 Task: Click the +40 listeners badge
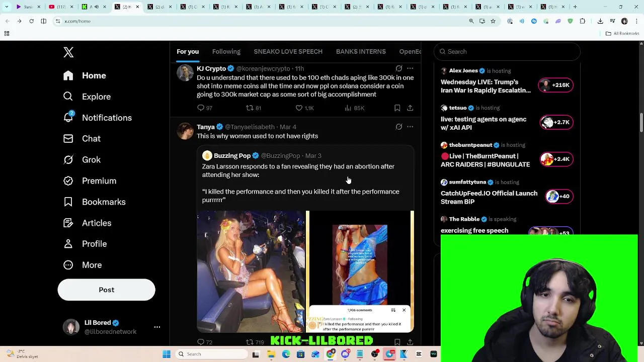pyautogui.click(x=559, y=197)
